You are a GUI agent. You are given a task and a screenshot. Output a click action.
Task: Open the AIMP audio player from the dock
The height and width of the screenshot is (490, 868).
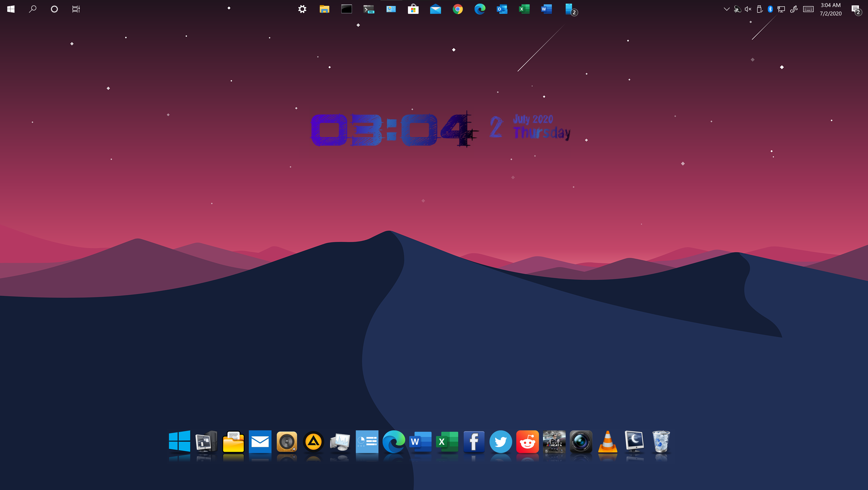[313, 442]
